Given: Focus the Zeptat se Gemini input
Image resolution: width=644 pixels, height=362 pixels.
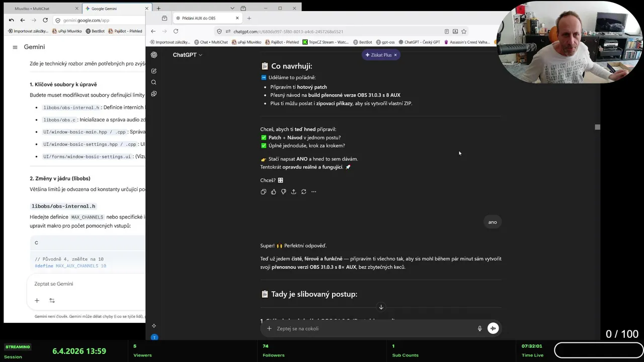Looking at the screenshot, I should pyautogui.click(x=54, y=284).
